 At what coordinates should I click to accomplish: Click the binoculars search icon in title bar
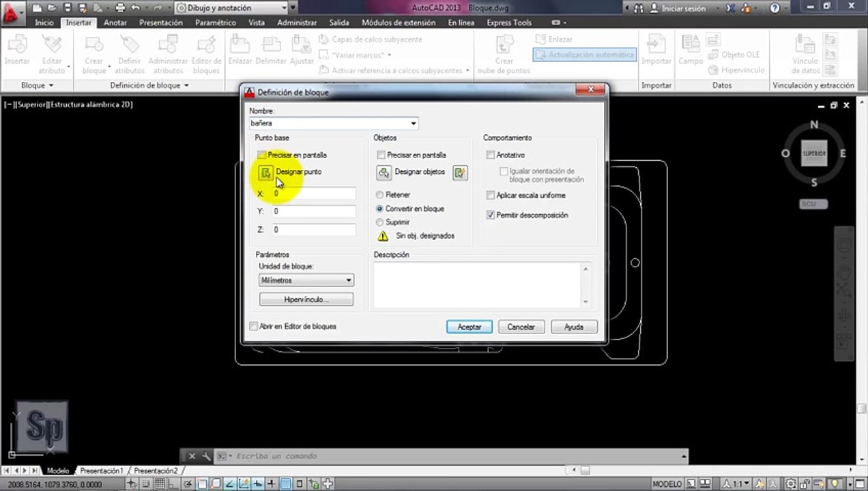coord(639,8)
